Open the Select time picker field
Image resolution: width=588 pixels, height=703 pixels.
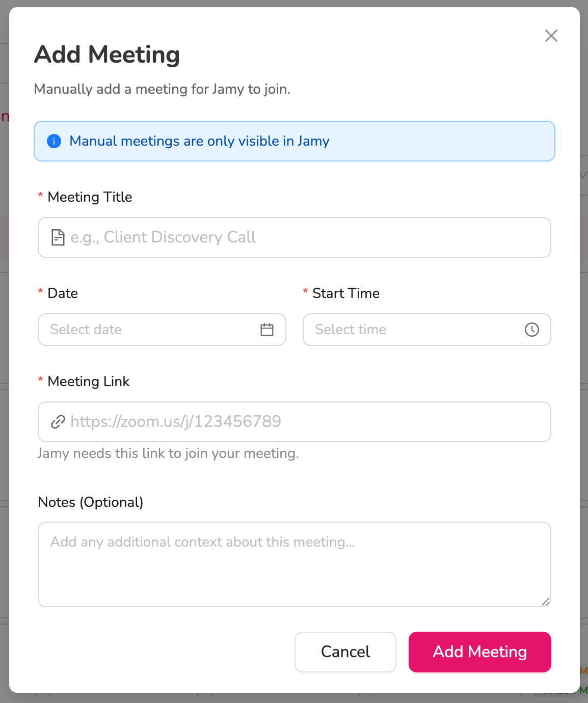427,330
